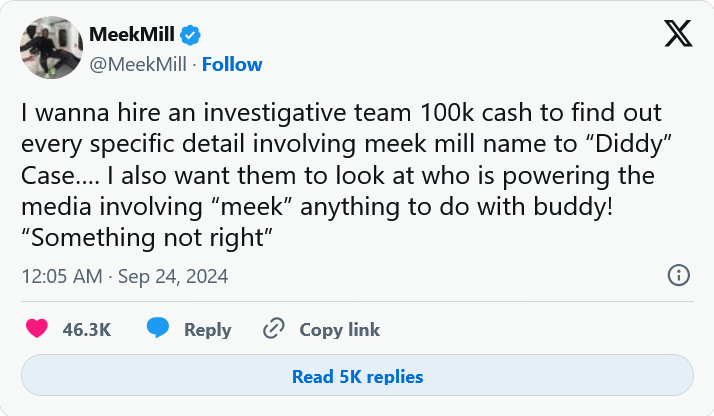Click the "Something not right" tweet line
The image size is (714, 416).
tap(147, 240)
